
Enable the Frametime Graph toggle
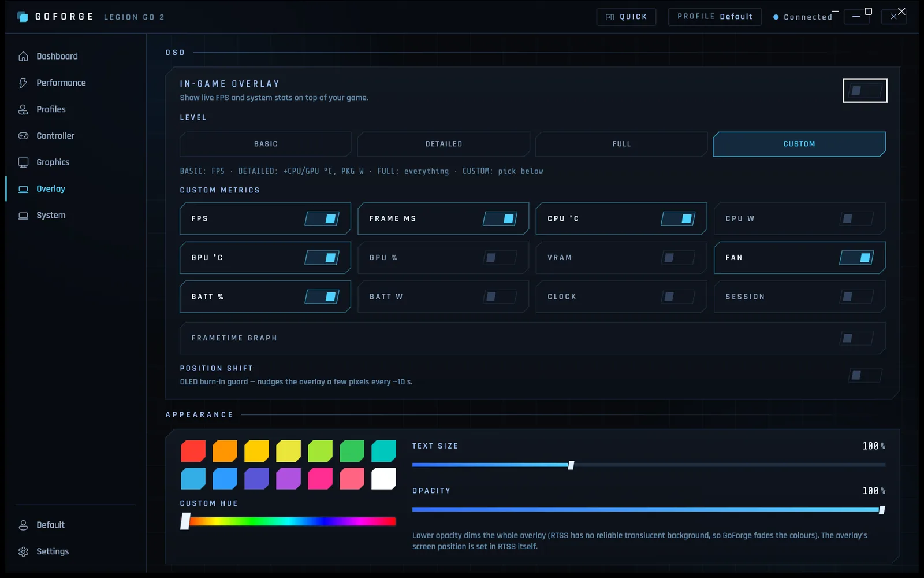click(x=856, y=338)
